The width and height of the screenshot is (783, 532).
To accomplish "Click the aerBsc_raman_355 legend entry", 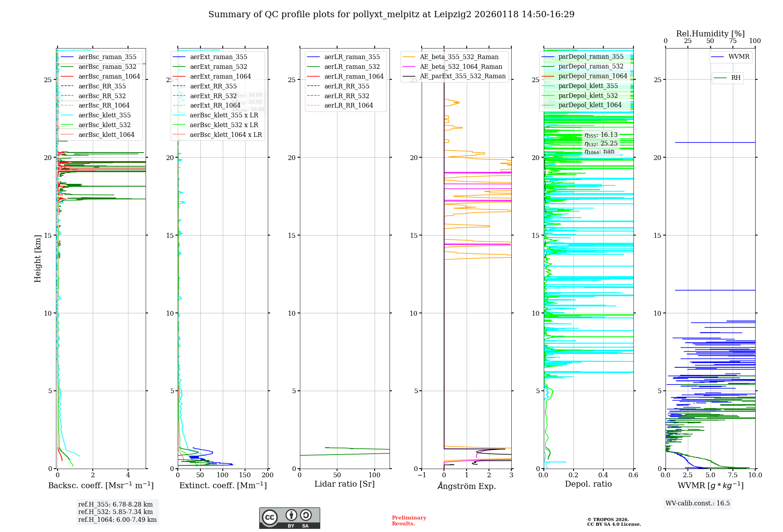I will pyautogui.click(x=107, y=57).
